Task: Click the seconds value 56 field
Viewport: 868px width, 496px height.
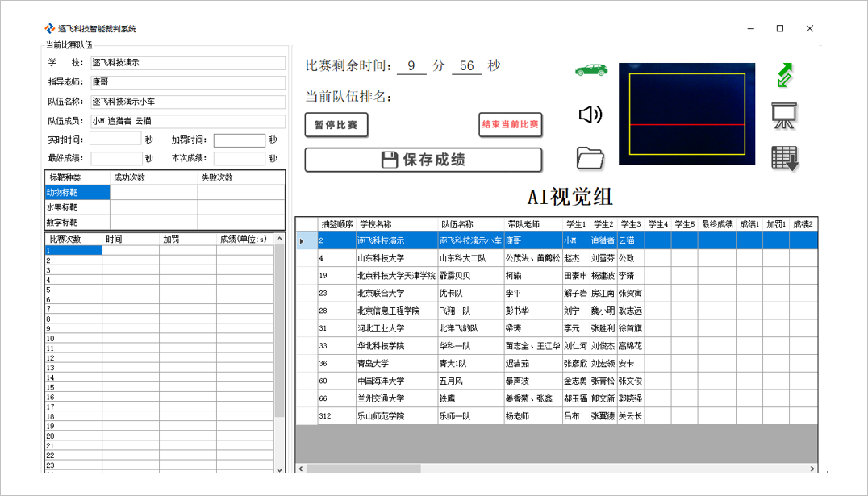Action: click(466, 66)
